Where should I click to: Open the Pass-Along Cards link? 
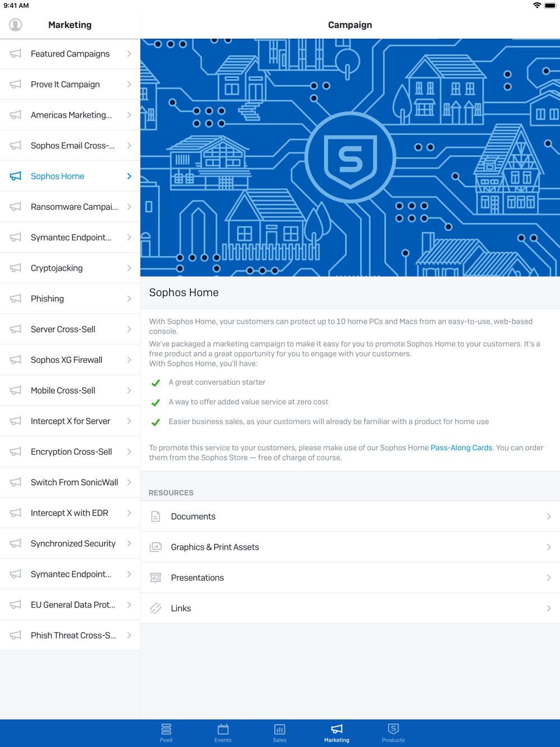pos(461,448)
